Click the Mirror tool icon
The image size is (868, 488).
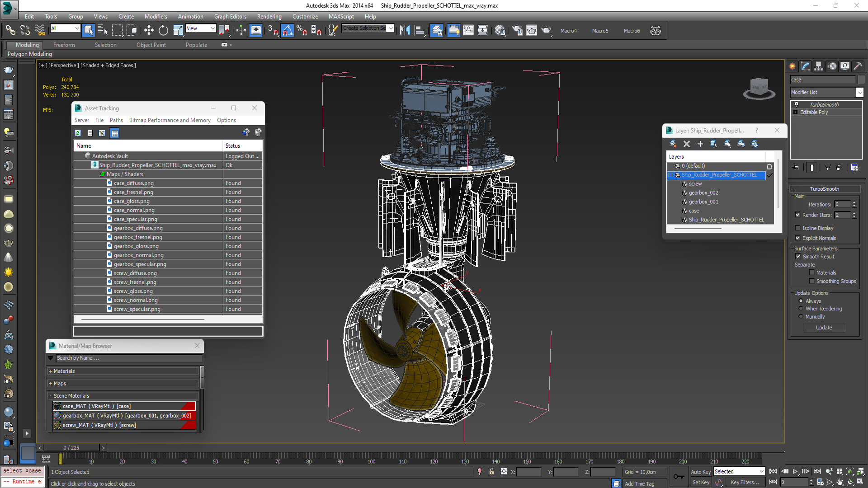point(405,30)
